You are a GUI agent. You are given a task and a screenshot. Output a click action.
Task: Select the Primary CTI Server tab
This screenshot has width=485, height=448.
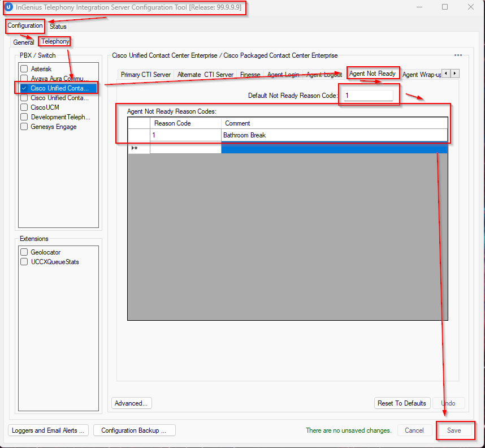[145, 75]
